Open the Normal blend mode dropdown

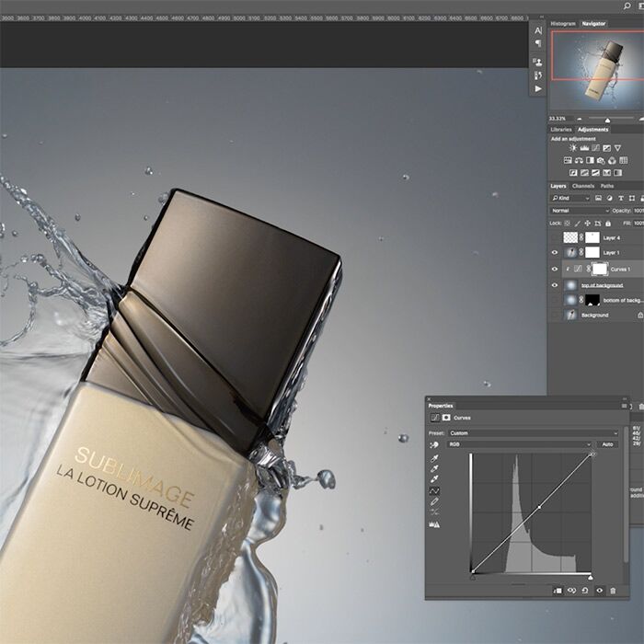[579, 210]
